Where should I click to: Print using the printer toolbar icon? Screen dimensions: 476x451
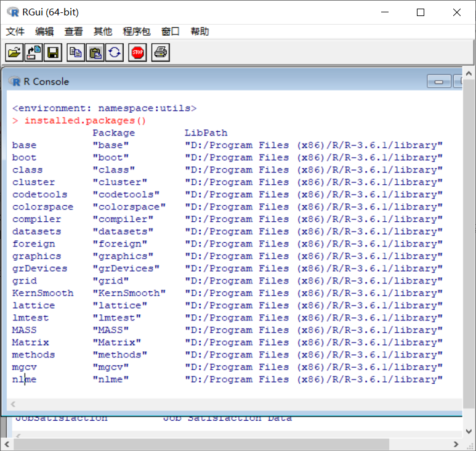(x=161, y=52)
